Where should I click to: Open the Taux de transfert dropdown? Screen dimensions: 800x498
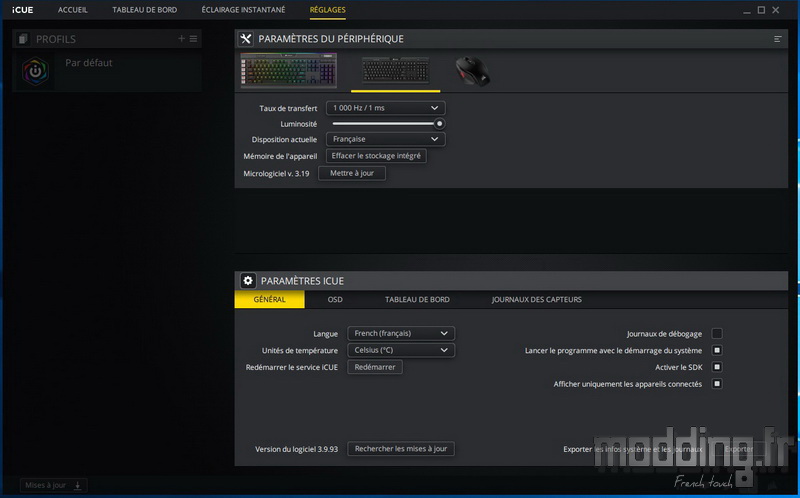pos(386,108)
